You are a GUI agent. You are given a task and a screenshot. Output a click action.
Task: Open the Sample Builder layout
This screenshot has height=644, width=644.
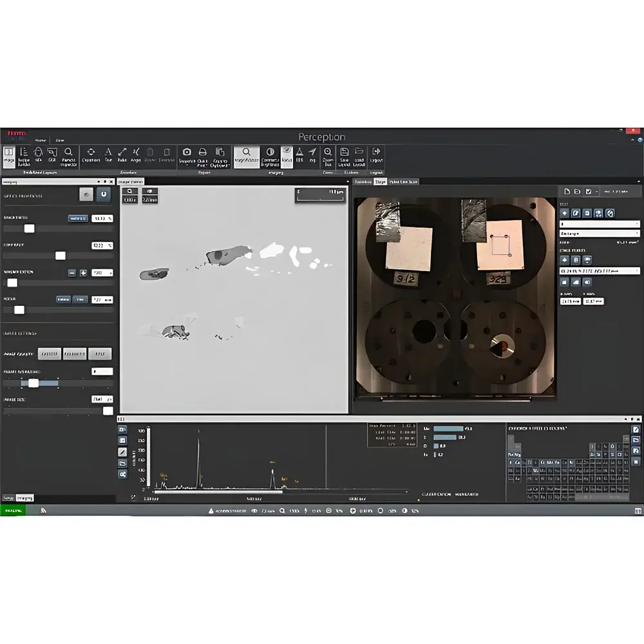click(x=24, y=156)
